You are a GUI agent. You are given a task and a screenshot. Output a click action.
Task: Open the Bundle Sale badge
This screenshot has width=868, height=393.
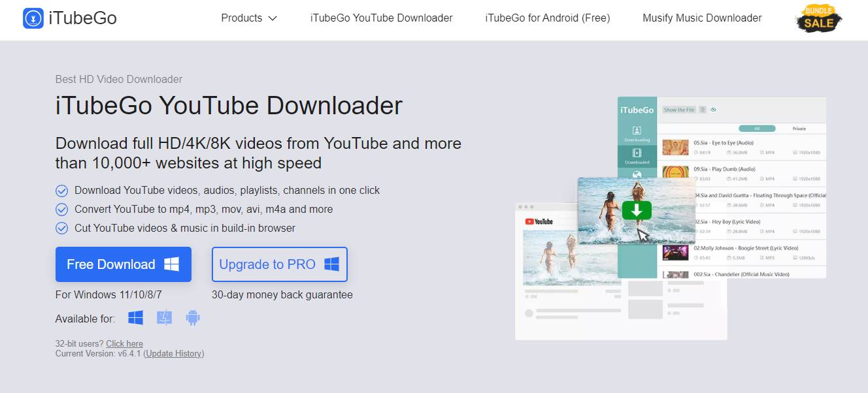(819, 18)
